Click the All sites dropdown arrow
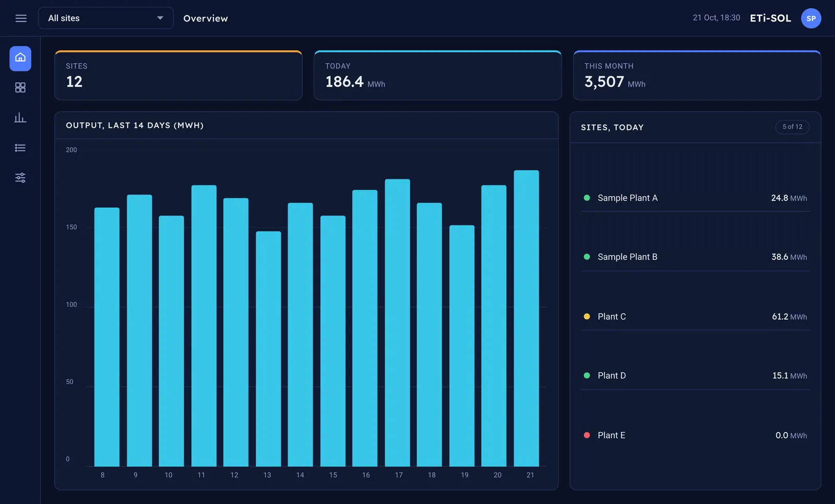This screenshot has height=504, width=835. (160, 18)
